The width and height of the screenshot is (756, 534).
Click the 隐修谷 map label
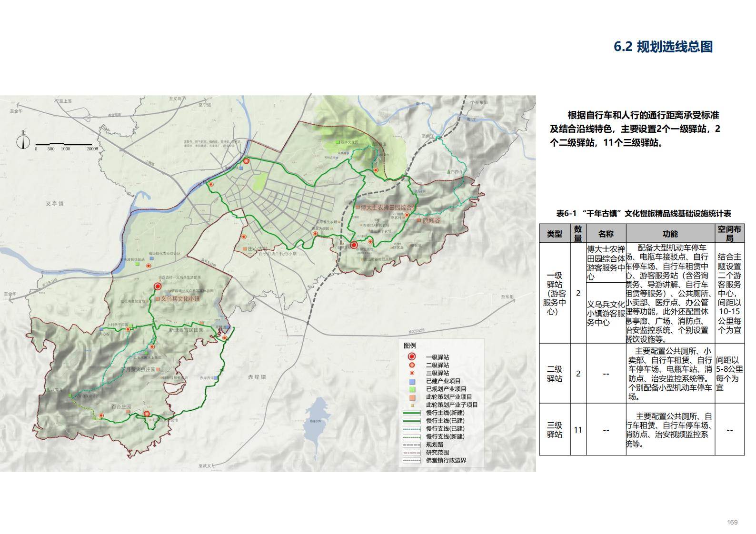432,220
